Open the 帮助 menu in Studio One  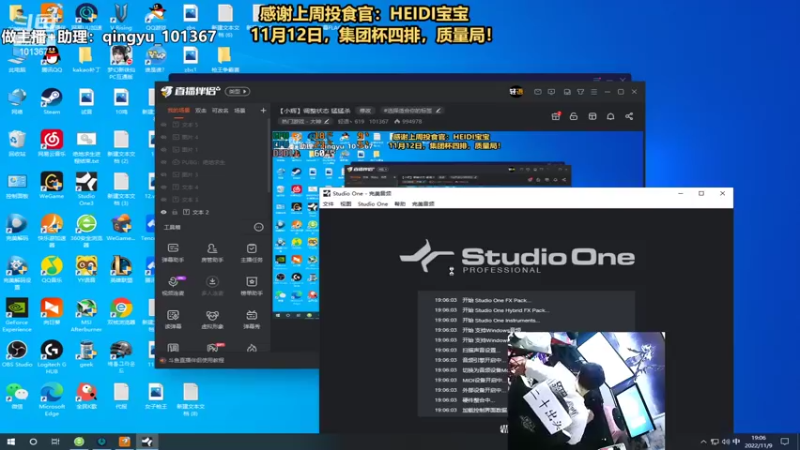(400, 204)
